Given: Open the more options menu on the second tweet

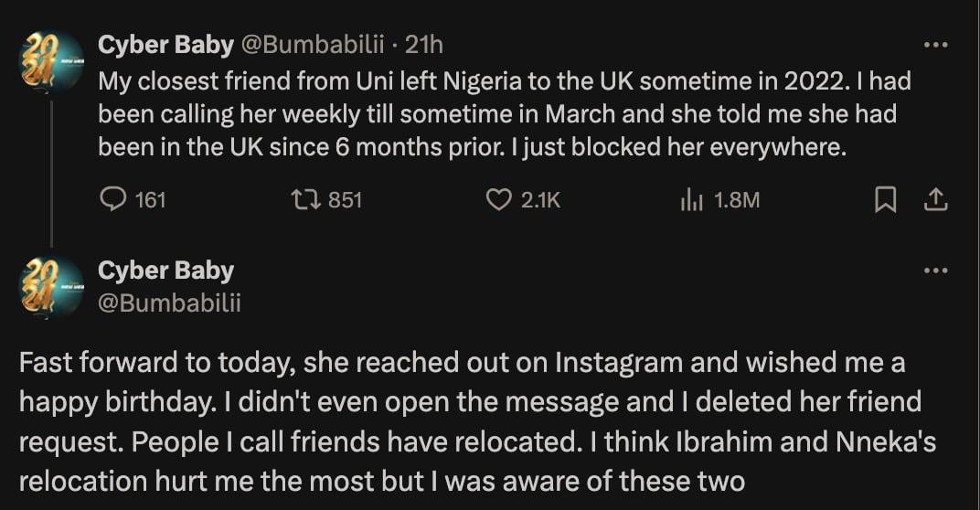Looking at the screenshot, I should 935,271.
